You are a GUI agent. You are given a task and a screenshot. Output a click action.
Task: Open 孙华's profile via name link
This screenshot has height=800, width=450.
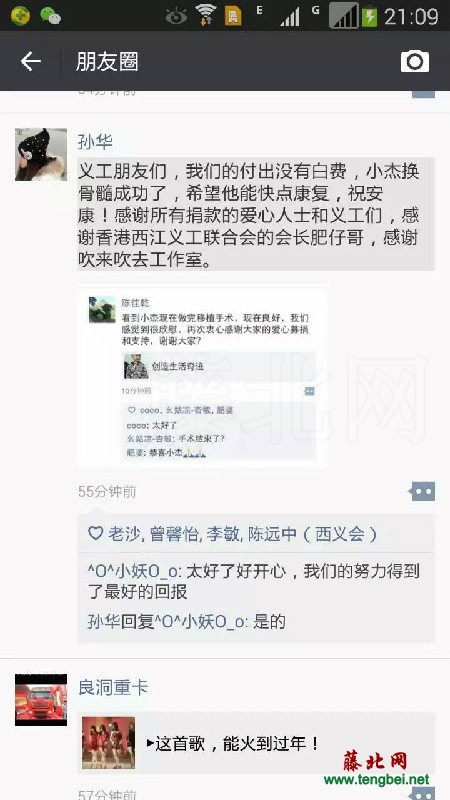tap(95, 142)
